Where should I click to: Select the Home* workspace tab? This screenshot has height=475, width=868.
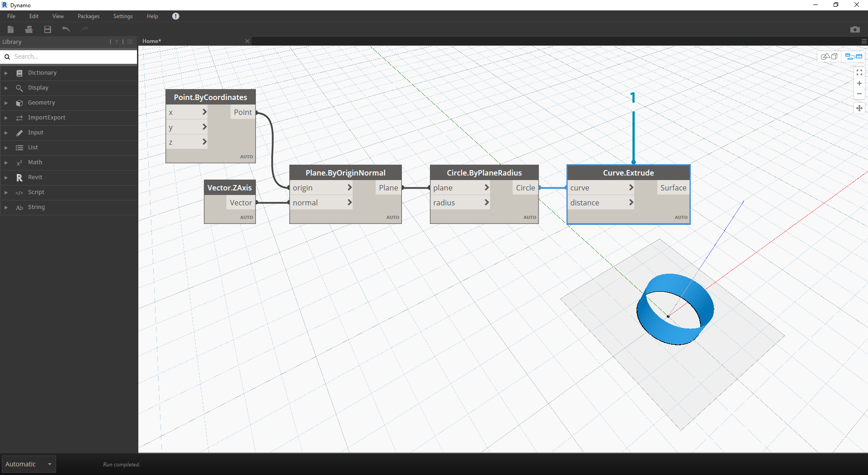pyautogui.click(x=152, y=41)
